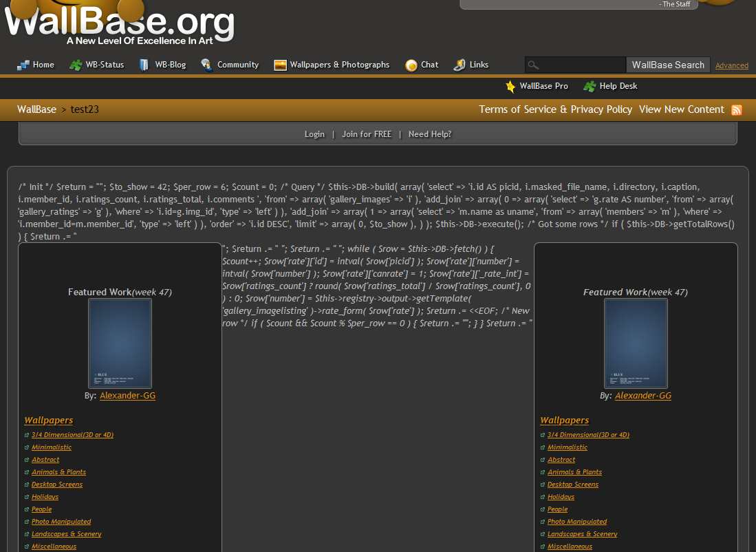Open Landscapes & Scenery in right sidebar
This screenshot has height=552, width=756.
point(582,534)
